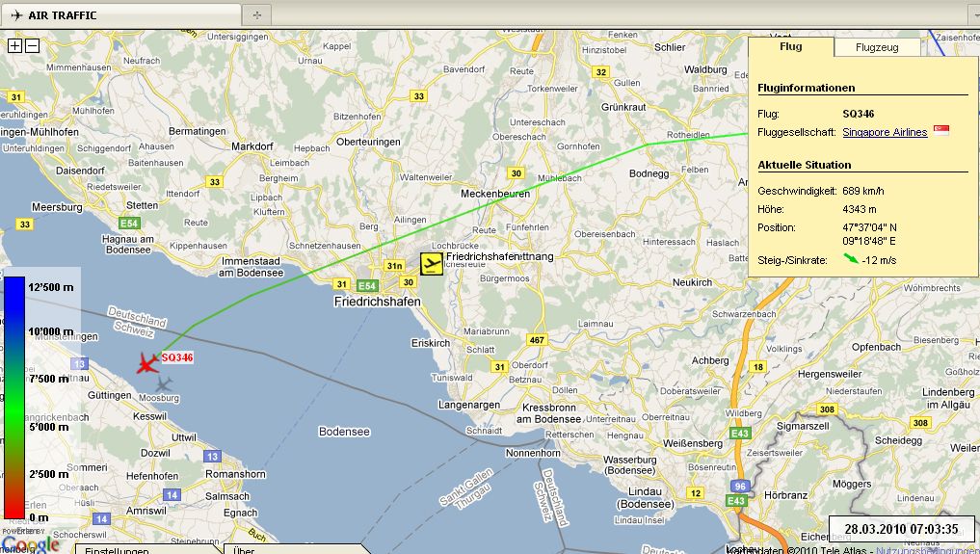The image size is (980, 554).
Task: Click the date and time display box
Action: click(x=901, y=529)
